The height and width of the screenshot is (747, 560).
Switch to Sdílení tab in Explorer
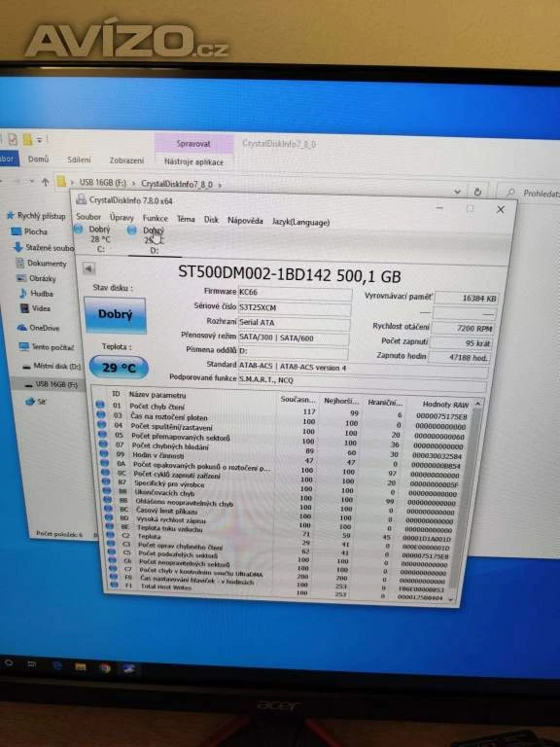79,160
